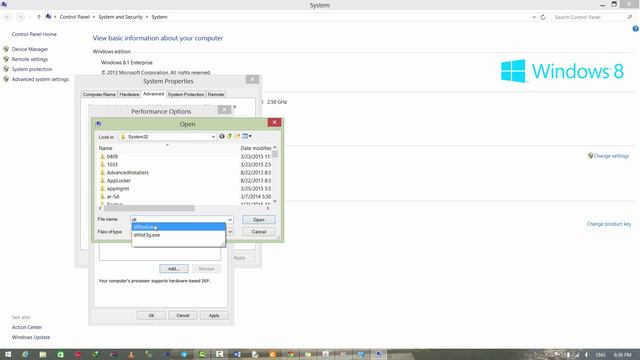The height and width of the screenshot is (360, 640).
Task: Open the View menu icon in Open dialog
Action: click(x=247, y=136)
